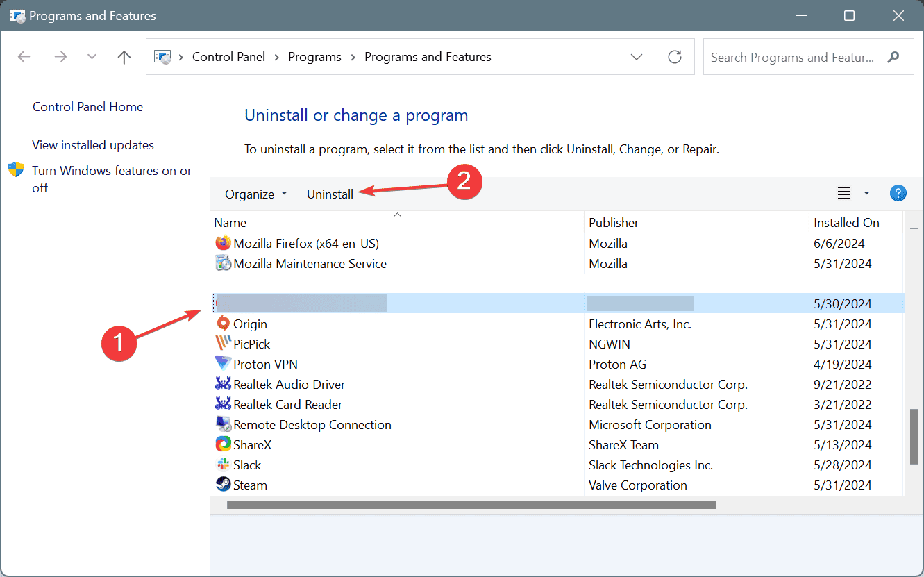Select the Mozilla Firefox icon
Screen dimensions: 924x577
(223, 244)
